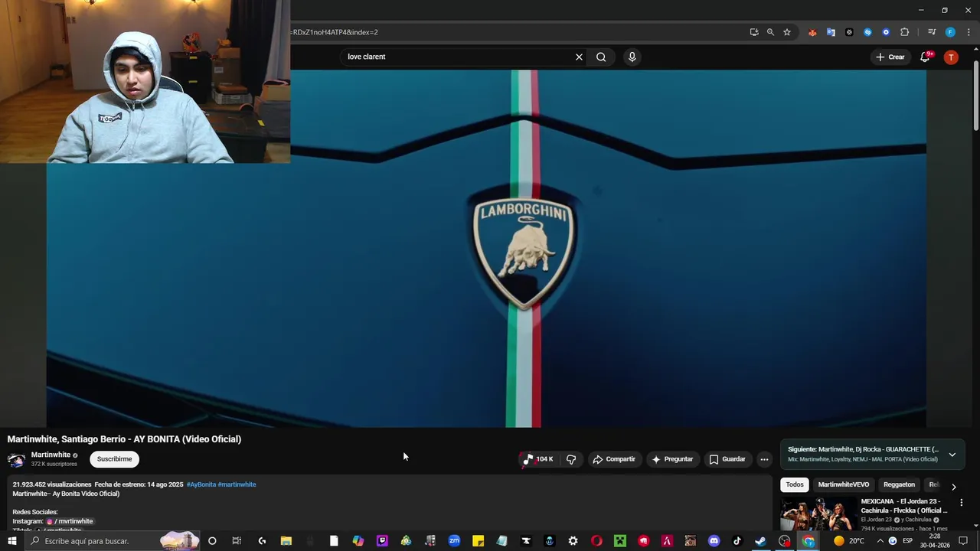Open Opera from the taskbar
This screenshot has width=980, height=551.
pyautogui.click(x=596, y=541)
